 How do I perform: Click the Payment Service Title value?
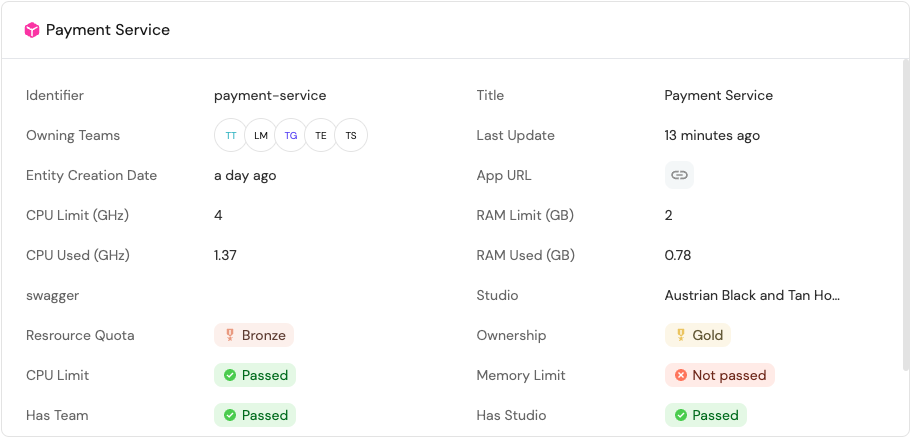click(718, 95)
